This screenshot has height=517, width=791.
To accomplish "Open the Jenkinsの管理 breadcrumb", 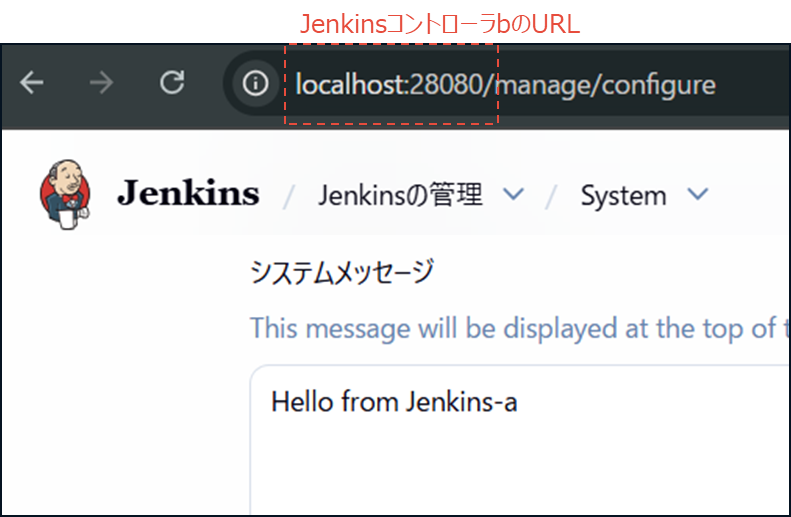I will pyautogui.click(x=400, y=195).
